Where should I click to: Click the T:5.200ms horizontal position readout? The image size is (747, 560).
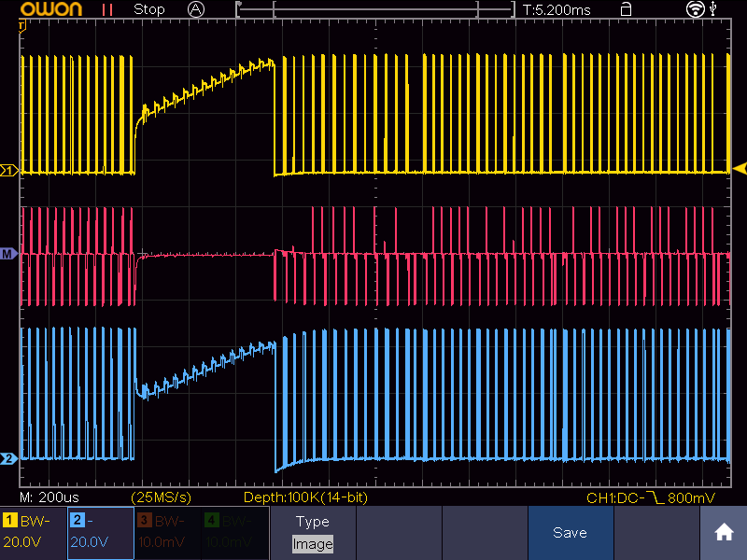pyautogui.click(x=557, y=10)
